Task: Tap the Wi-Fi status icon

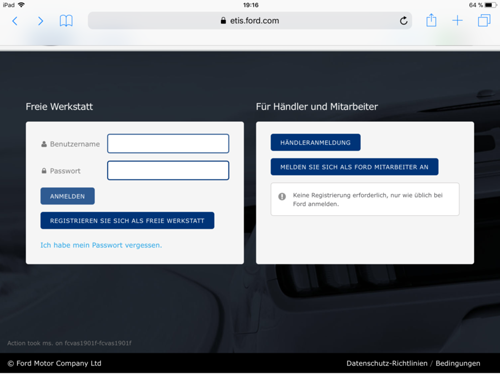Action: [x=21, y=5]
